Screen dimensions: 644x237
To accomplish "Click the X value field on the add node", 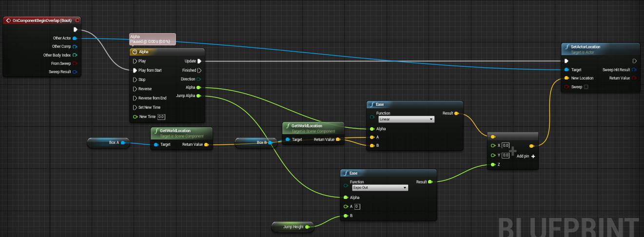I will [x=506, y=145].
